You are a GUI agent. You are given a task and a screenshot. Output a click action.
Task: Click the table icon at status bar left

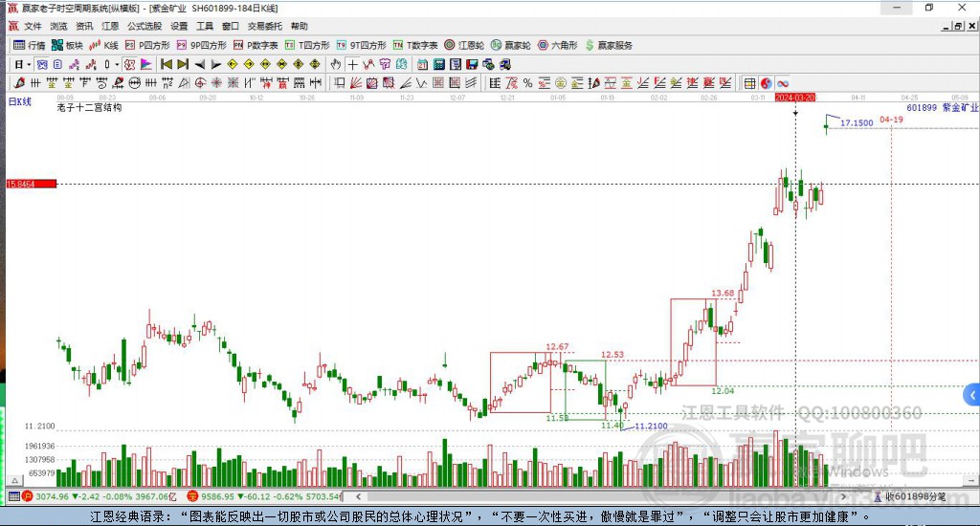pyautogui.click(x=13, y=496)
